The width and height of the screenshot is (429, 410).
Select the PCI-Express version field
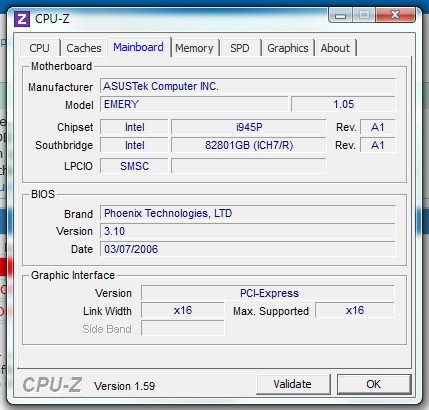point(268,293)
